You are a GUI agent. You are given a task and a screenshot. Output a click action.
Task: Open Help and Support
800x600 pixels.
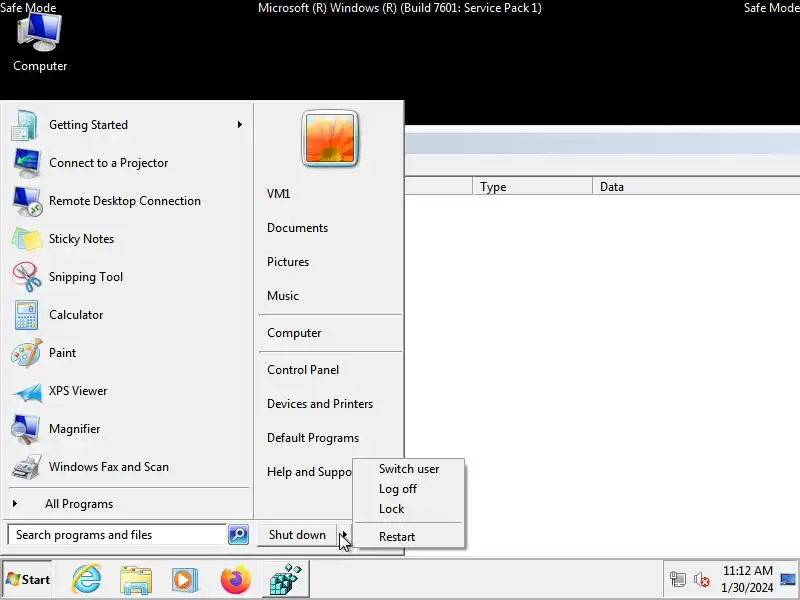[x=309, y=472]
